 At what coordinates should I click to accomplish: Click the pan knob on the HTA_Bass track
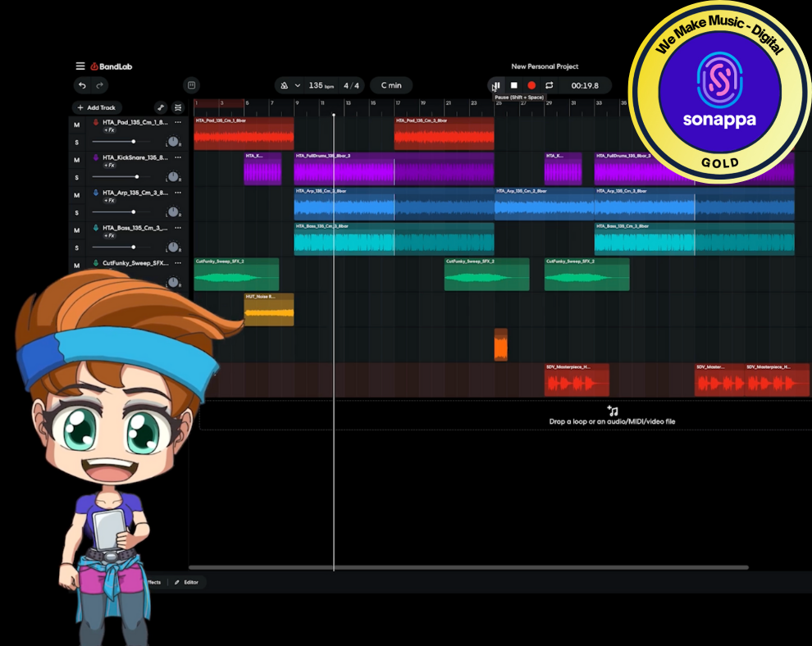(173, 247)
